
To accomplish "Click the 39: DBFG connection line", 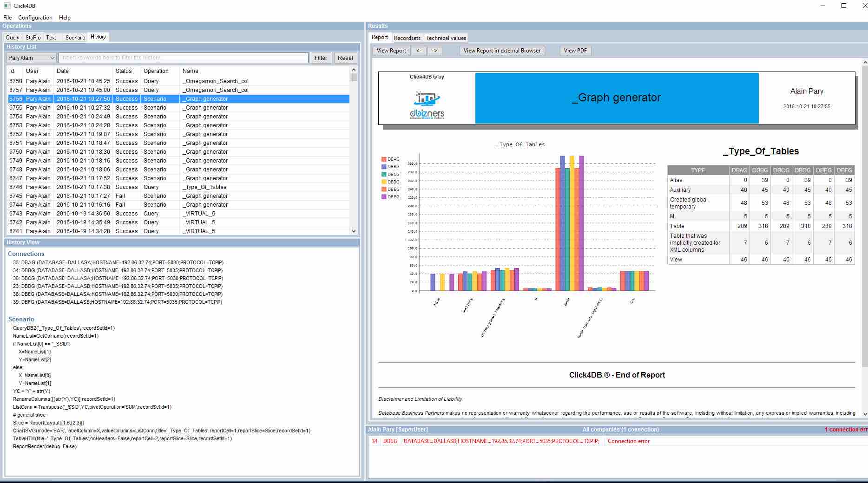I will [118, 302].
